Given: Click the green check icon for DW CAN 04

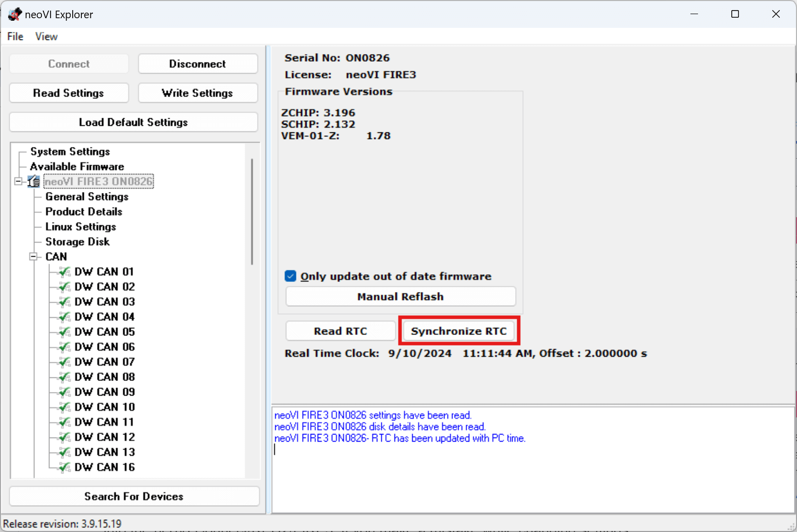Looking at the screenshot, I should pos(64,317).
